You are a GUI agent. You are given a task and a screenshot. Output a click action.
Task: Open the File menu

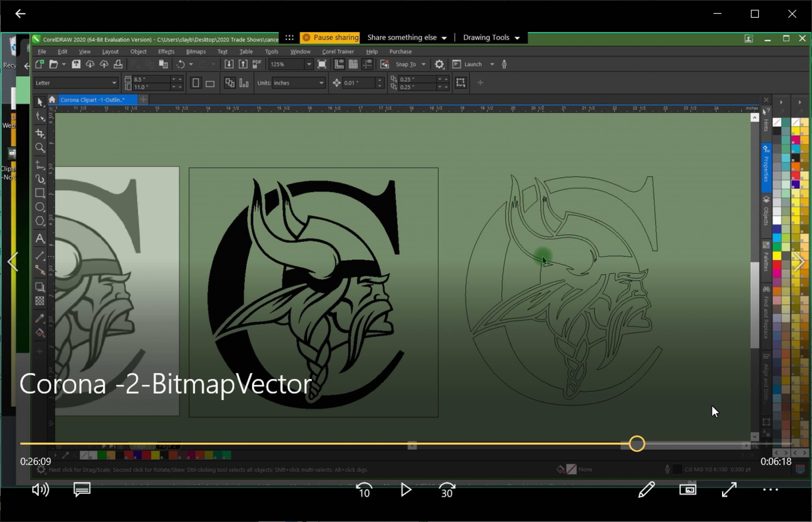pyautogui.click(x=42, y=52)
